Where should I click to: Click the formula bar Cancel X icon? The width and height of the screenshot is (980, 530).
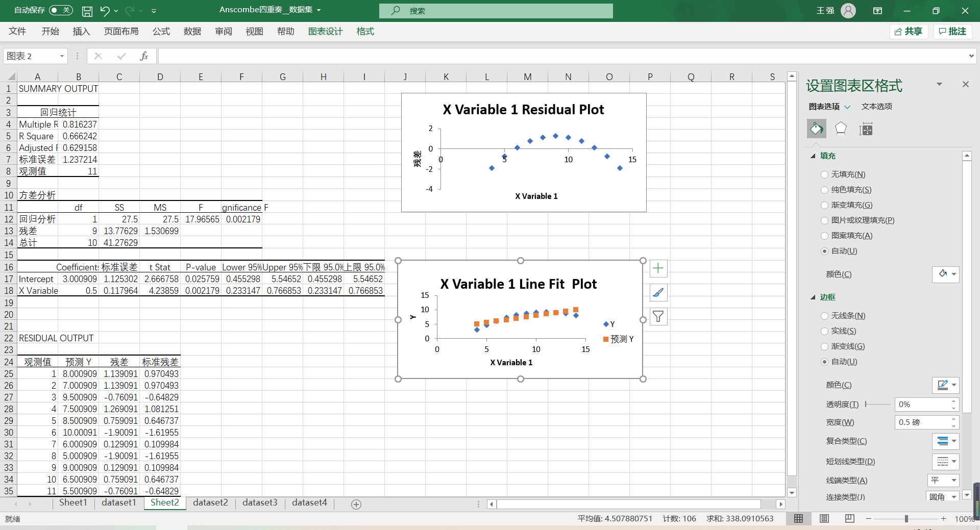click(x=99, y=56)
